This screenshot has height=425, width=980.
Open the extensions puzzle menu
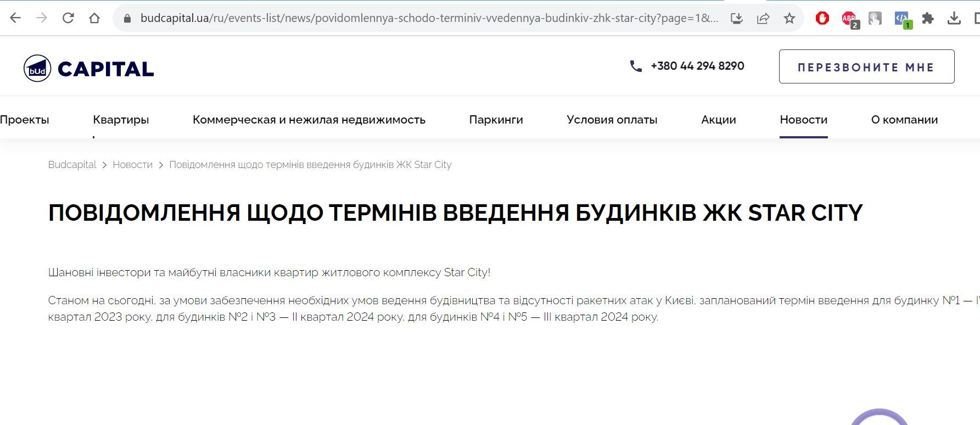point(928,18)
